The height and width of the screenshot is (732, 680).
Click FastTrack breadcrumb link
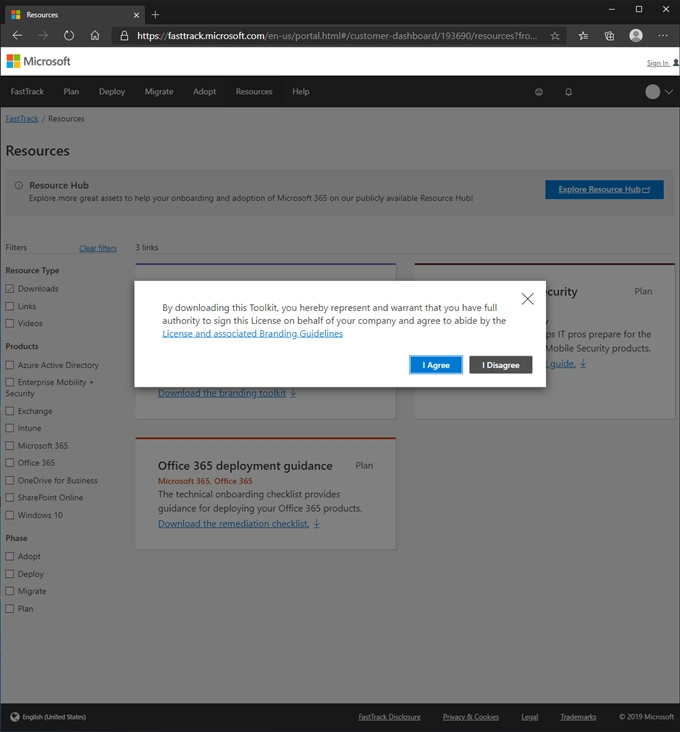pyautogui.click(x=22, y=119)
